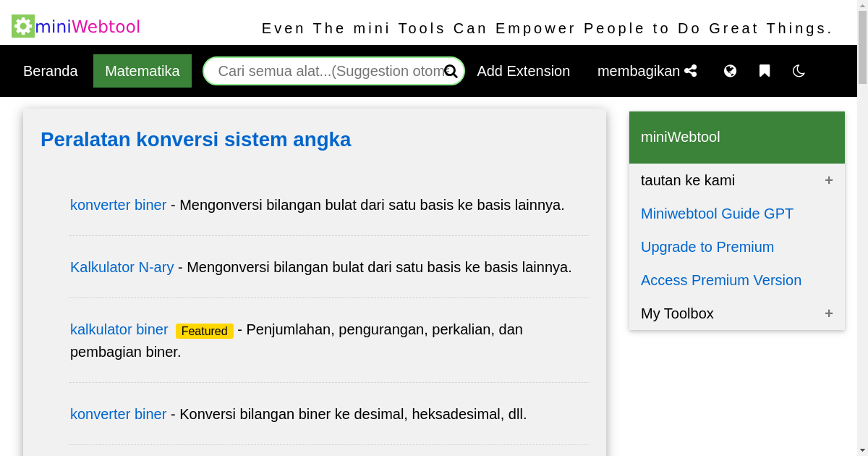The width and height of the screenshot is (868, 456).
Task: Click the bookmark icon in the navbar
Action: click(764, 71)
